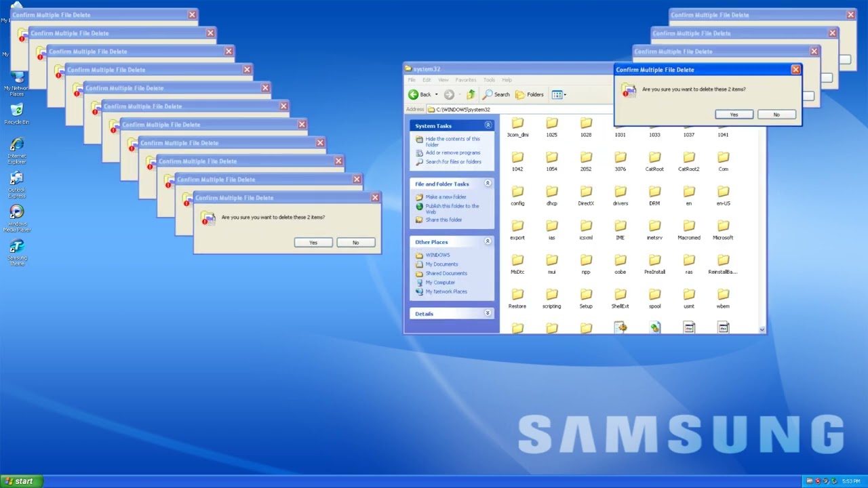Click the address bar path field
Screen dimensions: 868x488
[x=520, y=109]
